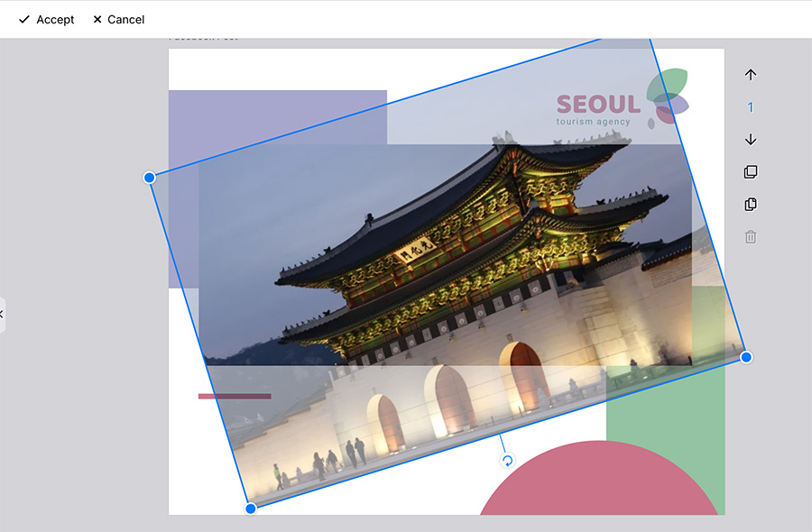This screenshot has height=532, width=812.
Task: Copy the page using the clipboard icon
Action: pyautogui.click(x=751, y=205)
